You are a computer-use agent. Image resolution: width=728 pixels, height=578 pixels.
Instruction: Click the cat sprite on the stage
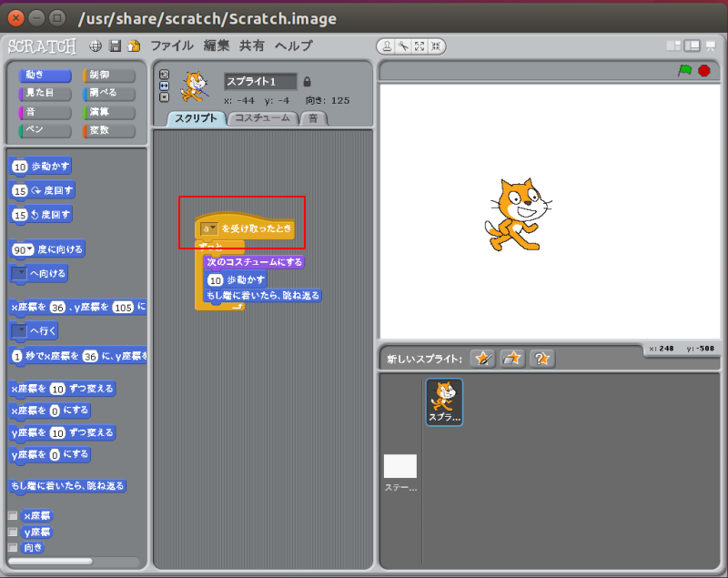pos(517,215)
